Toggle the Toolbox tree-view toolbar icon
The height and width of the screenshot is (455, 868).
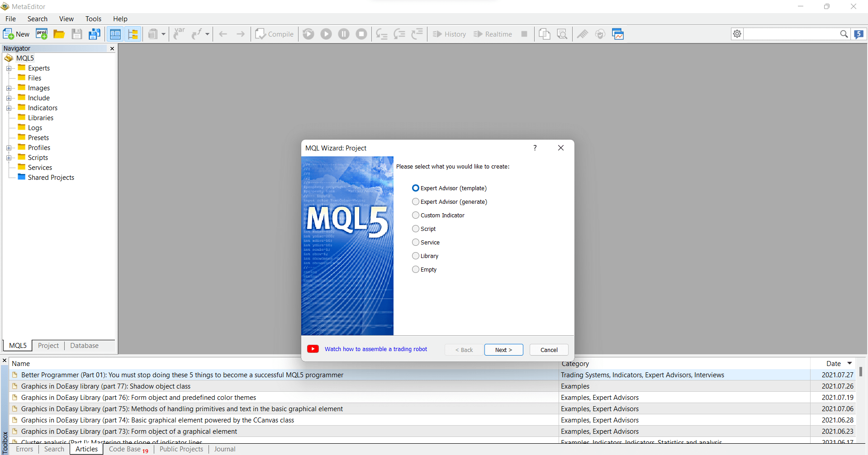point(133,34)
